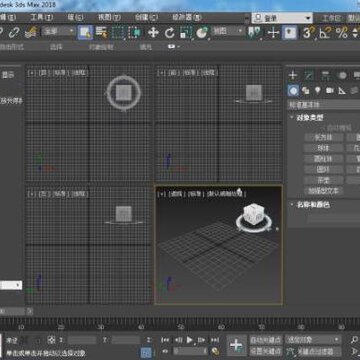Click the 茶壶 (Teapot) button
The width and height of the screenshot is (360, 360).
coord(324,180)
